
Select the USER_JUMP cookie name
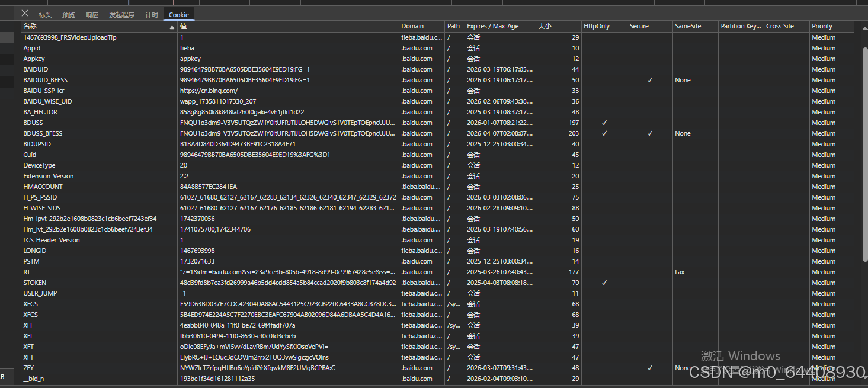40,293
